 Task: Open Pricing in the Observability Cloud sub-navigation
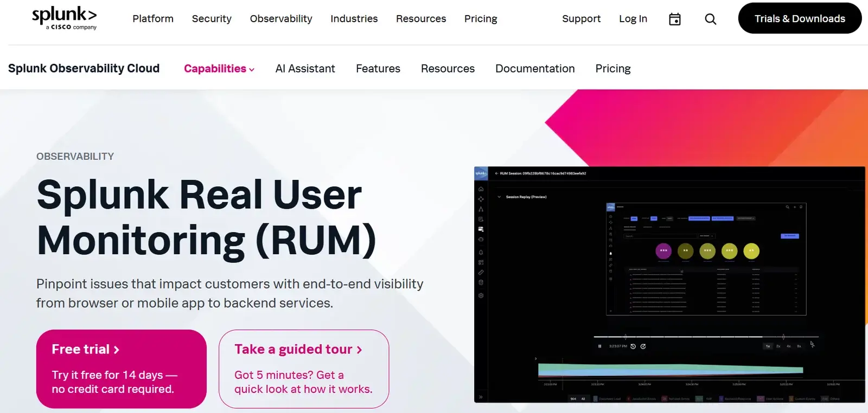613,69
